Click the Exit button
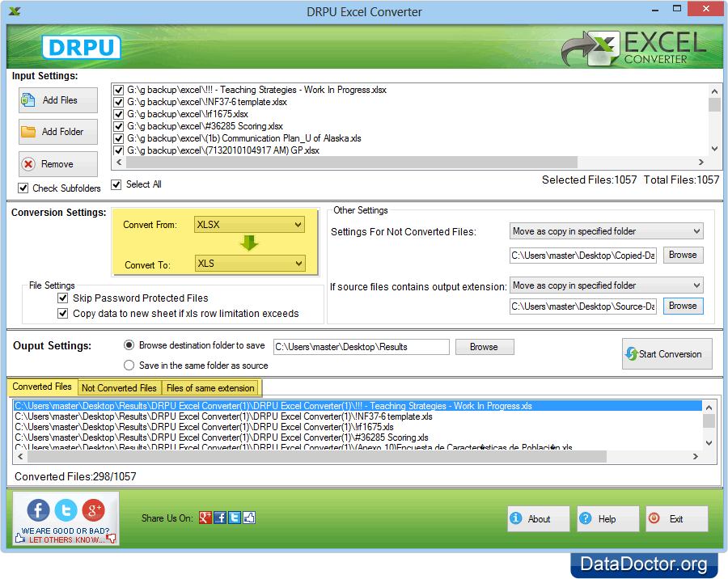Screen dimensions: 728x579 pyautogui.click(x=677, y=518)
